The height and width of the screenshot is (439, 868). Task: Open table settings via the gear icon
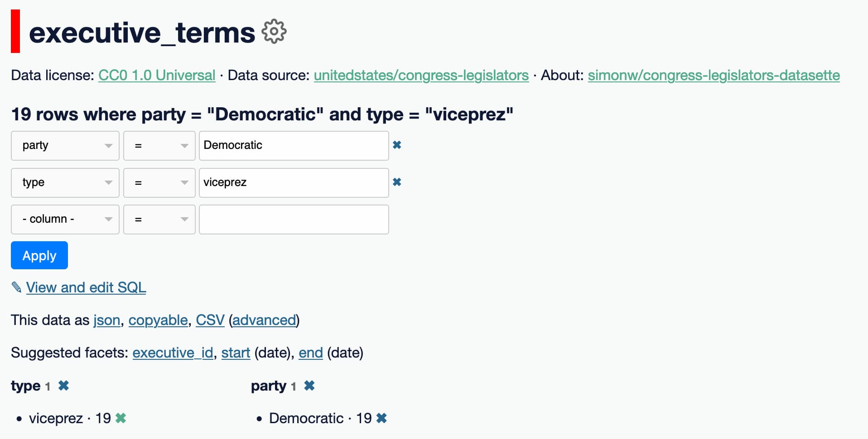click(x=274, y=31)
